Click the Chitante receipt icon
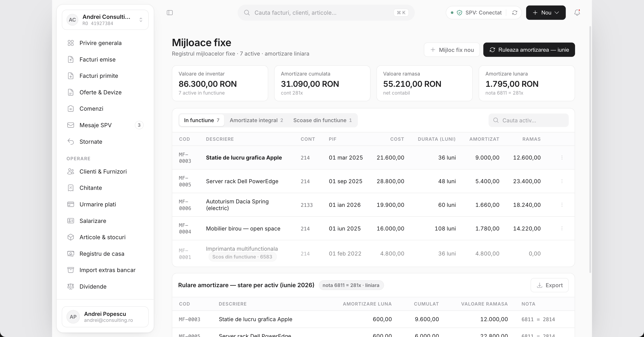Viewport: 644px width, 337px height. click(x=71, y=188)
